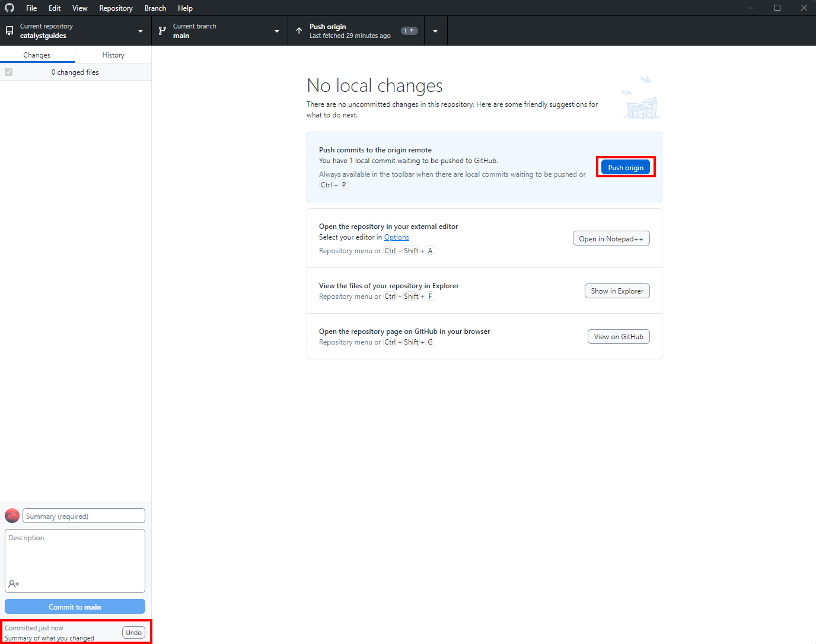Follow the Options link for editor selection
The height and width of the screenshot is (644, 816).
pos(396,237)
